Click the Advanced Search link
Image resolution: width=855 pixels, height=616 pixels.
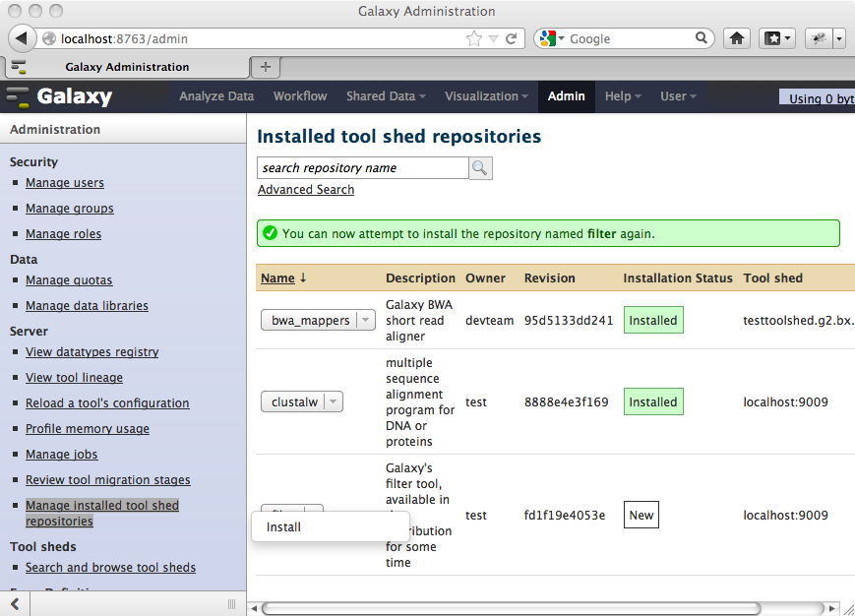pyautogui.click(x=306, y=190)
